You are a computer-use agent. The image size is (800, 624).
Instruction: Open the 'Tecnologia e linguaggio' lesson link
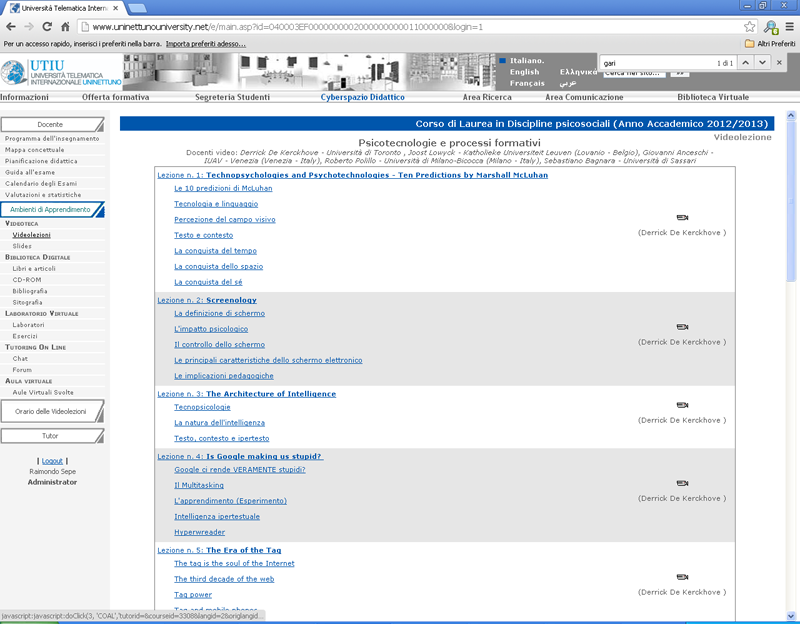coord(216,204)
